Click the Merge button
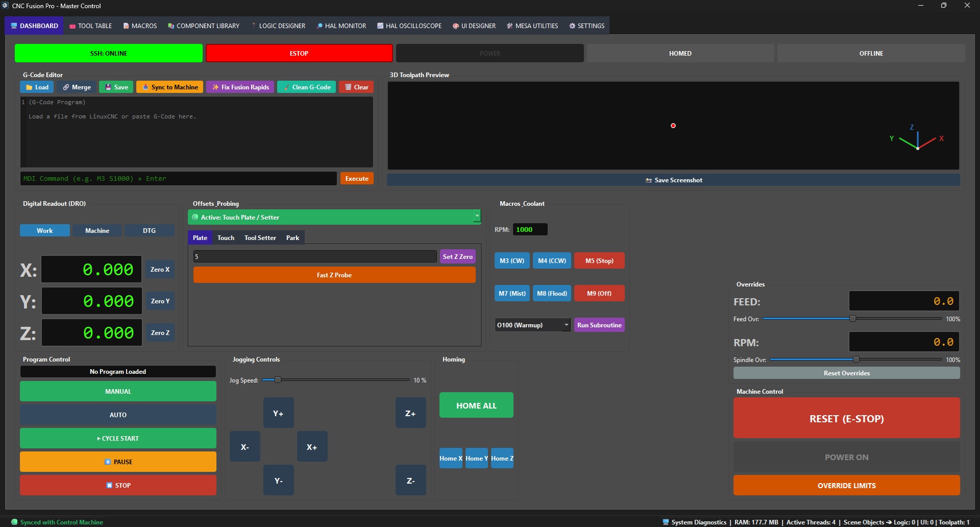This screenshot has height=527, width=980. (x=77, y=87)
